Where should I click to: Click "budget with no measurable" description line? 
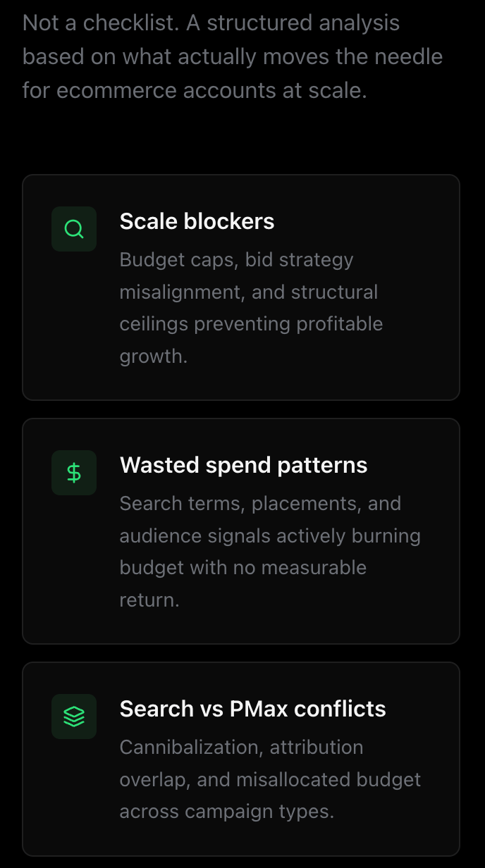tap(242, 568)
